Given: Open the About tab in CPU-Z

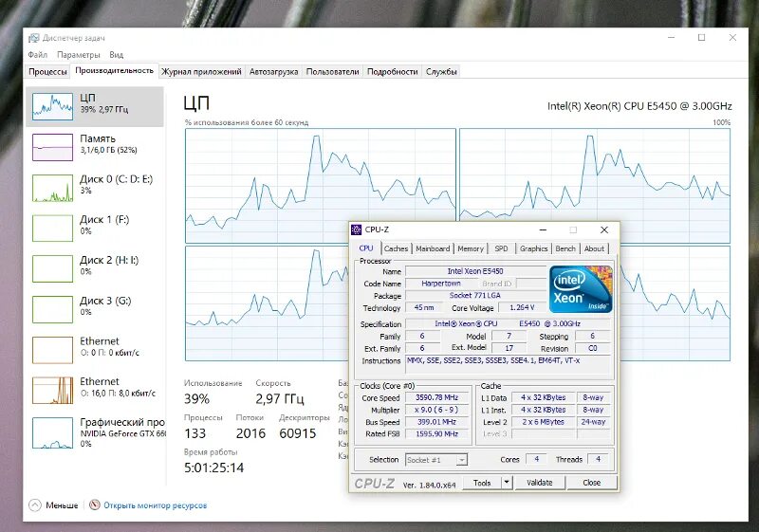Looking at the screenshot, I should click(x=594, y=248).
